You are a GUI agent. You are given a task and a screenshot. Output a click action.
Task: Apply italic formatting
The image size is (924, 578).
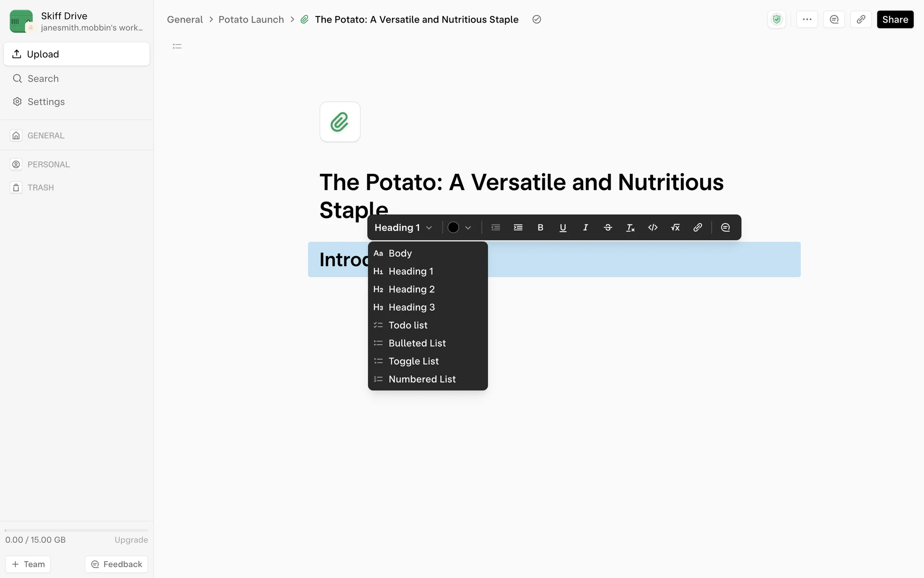(x=585, y=227)
